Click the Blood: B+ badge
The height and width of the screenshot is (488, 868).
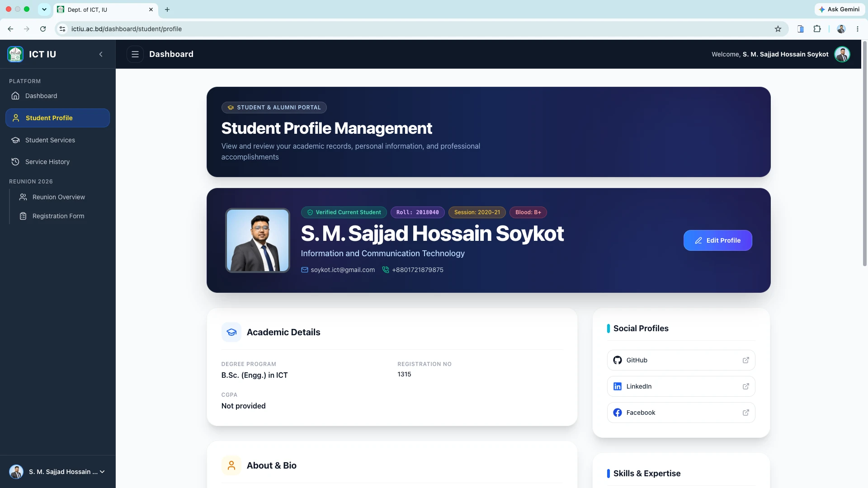(x=528, y=212)
